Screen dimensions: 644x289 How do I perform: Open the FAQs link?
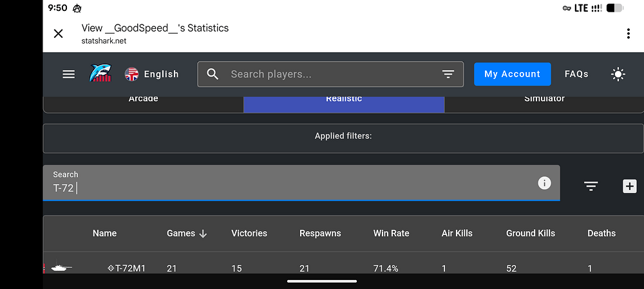[x=576, y=74]
